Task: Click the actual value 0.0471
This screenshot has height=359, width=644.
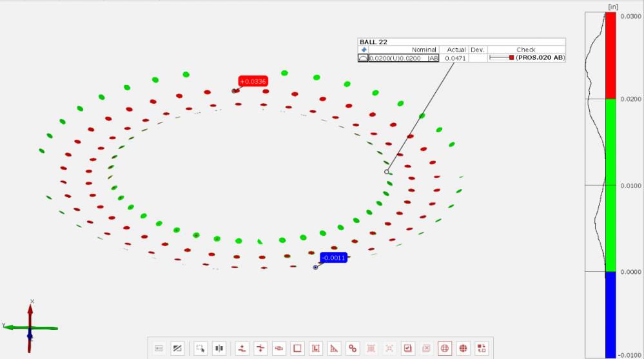Action: 456,58
